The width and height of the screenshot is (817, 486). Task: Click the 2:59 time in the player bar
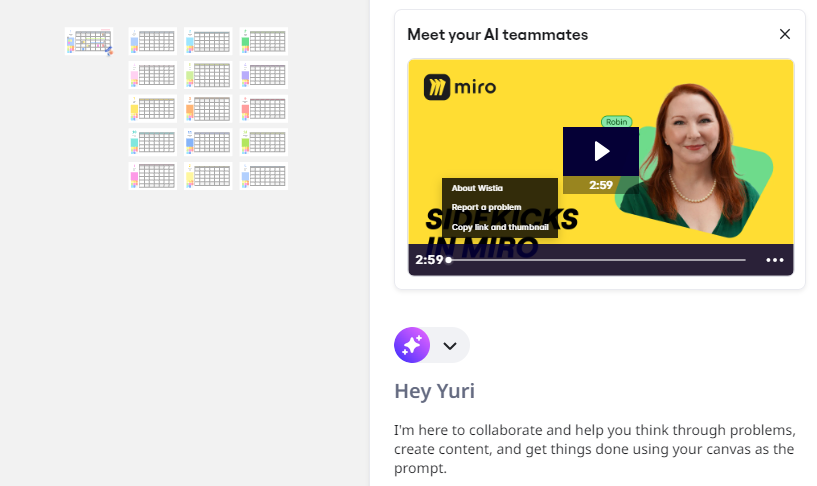tap(429, 260)
